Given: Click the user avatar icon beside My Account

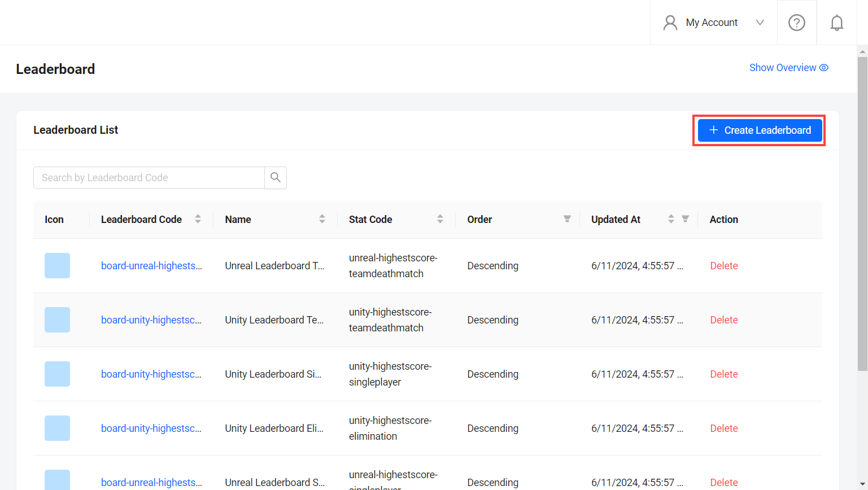Looking at the screenshot, I should [x=670, y=23].
